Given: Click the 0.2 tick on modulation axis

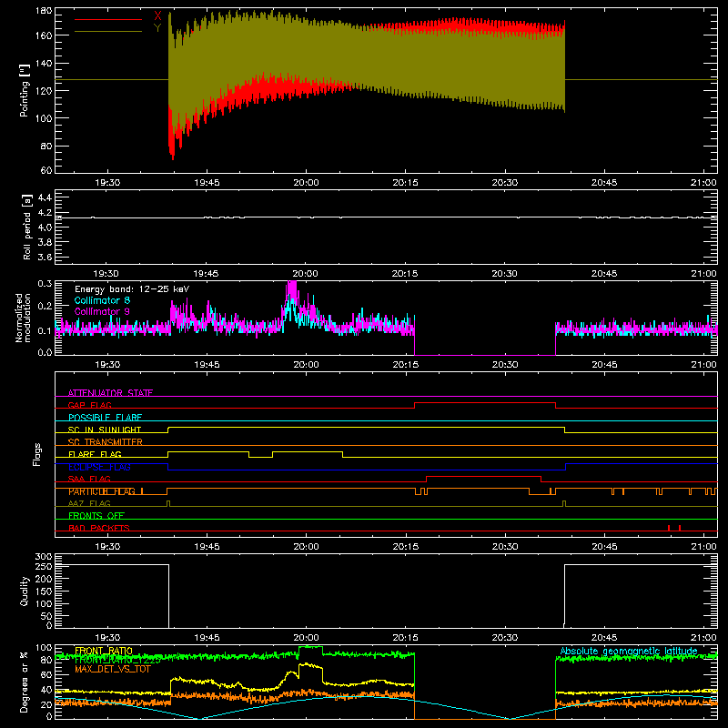Looking at the screenshot, I should coord(45,306).
